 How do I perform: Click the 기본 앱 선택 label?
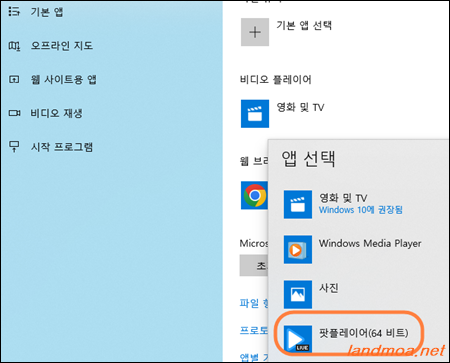pyautogui.click(x=304, y=25)
